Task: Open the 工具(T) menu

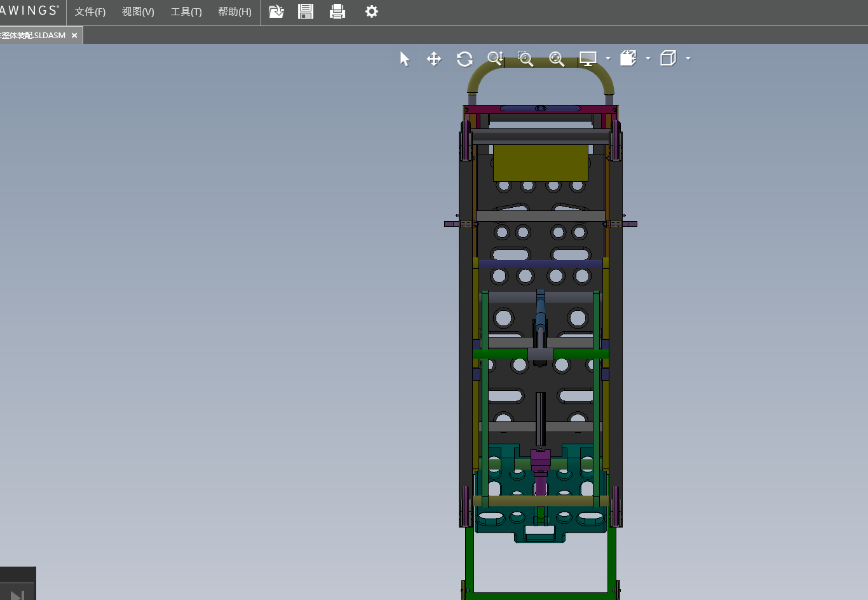Action: tap(186, 12)
